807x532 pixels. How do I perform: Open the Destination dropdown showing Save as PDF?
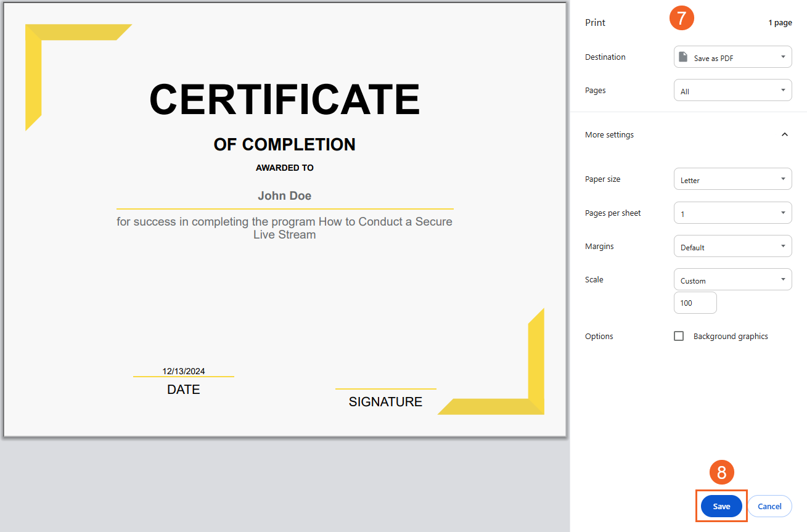[732, 57]
